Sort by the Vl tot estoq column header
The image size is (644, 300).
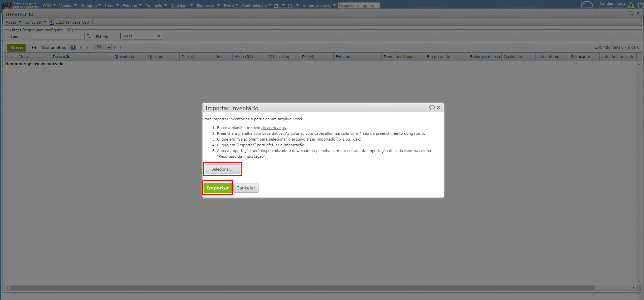283,57
